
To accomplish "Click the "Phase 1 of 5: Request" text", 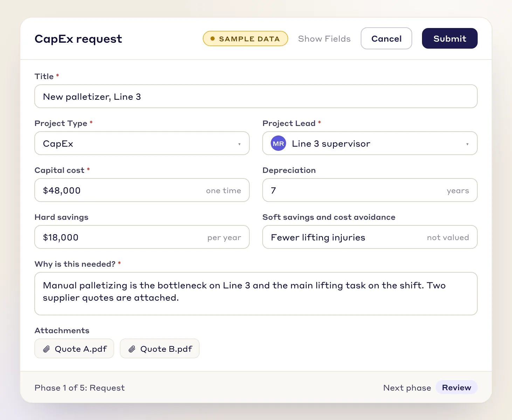I will [x=79, y=388].
